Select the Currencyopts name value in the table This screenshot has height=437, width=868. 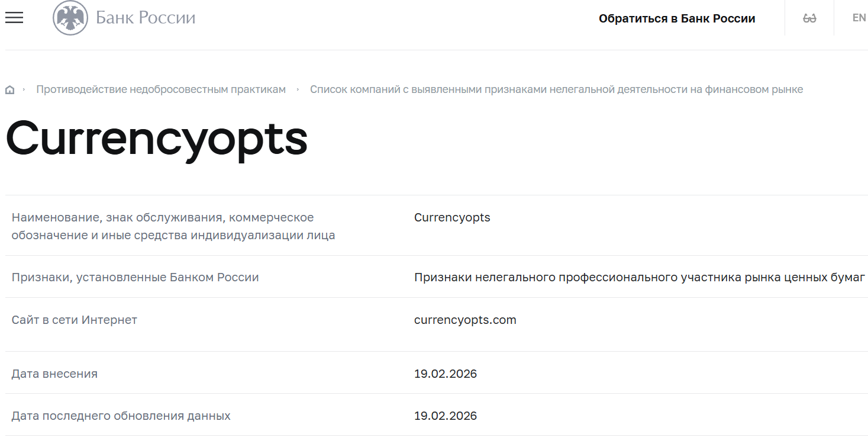(x=452, y=217)
